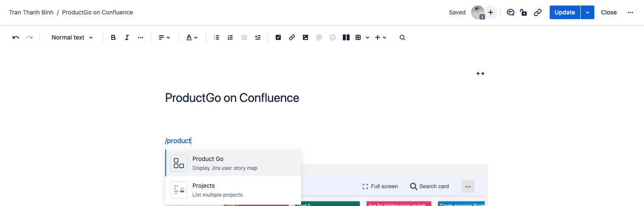Insert a column layout
The height and width of the screenshot is (206, 644).
coord(346,37)
